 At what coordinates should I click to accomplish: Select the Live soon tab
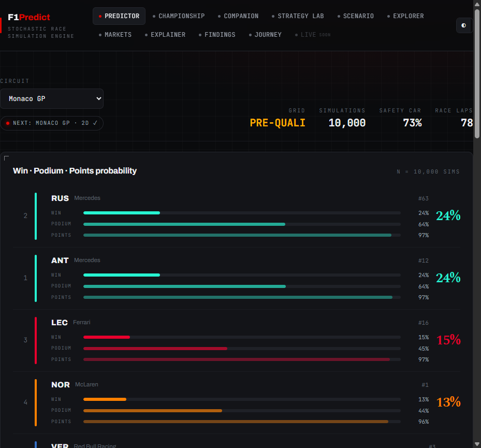(313, 35)
